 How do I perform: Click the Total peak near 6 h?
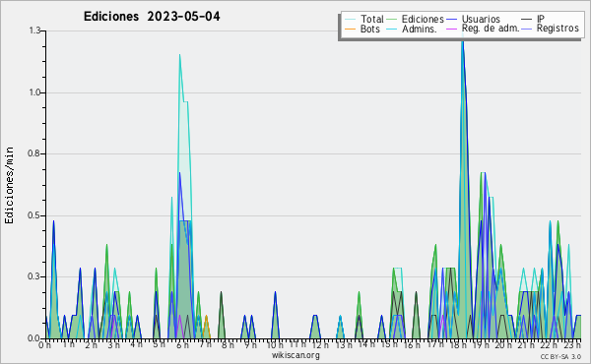(180, 55)
